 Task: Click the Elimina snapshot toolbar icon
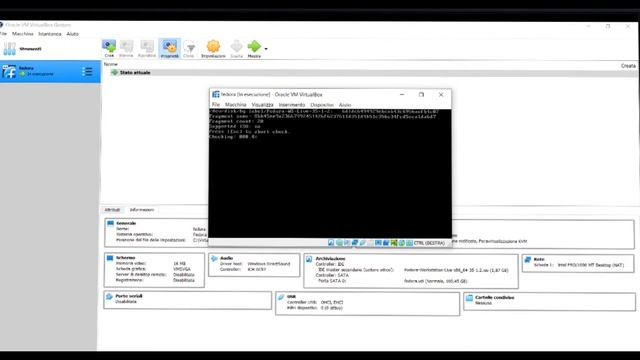coord(126,48)
